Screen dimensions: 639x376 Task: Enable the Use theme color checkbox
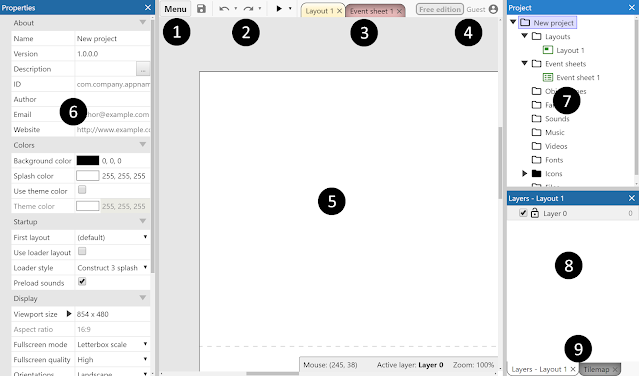[82, 190]
